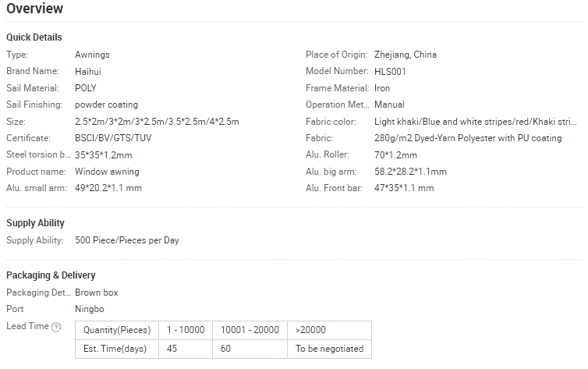
Task: Click the Port value Ningbo
Action: (89, 309)
